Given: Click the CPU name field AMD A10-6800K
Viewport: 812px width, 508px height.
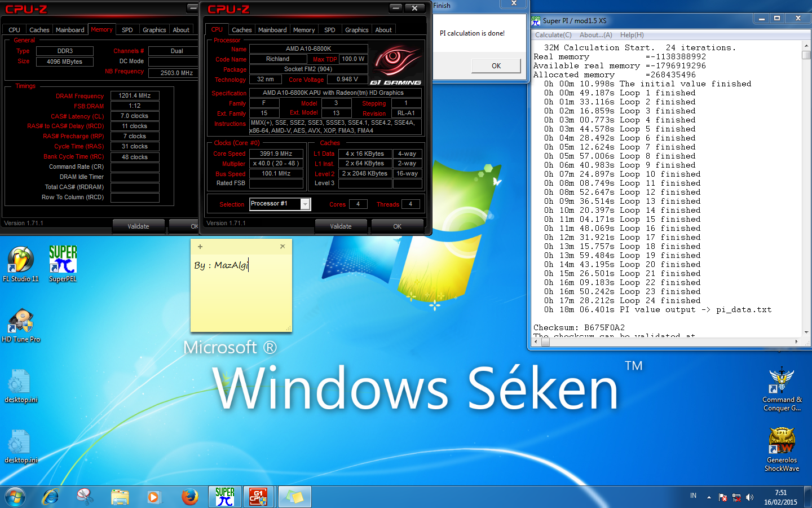Looking at the screenshot, I should (308, 49).
